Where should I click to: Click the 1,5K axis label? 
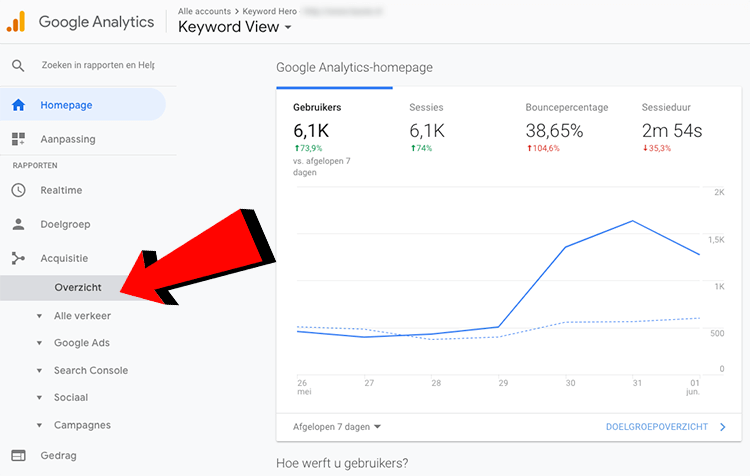click(x=716, y=240)
